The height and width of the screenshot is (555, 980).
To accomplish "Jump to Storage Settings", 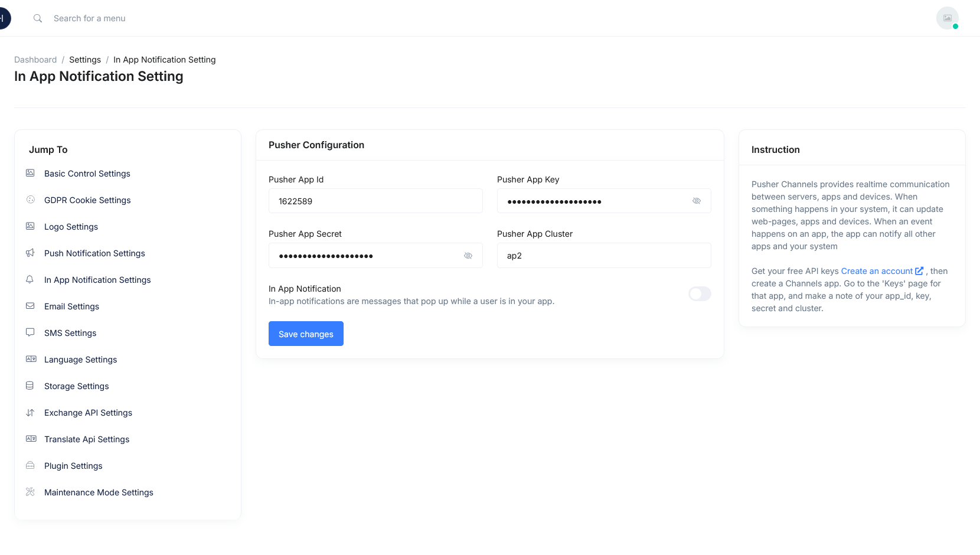I will click(77, 386).
